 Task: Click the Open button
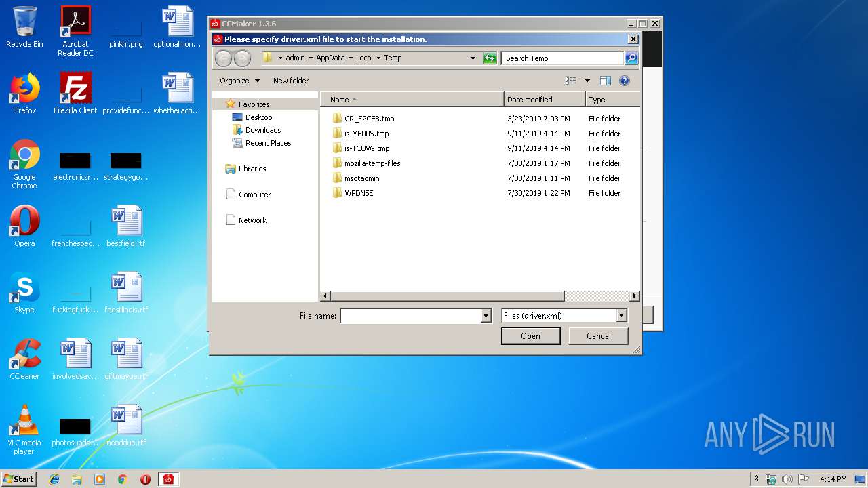(530, 336)
